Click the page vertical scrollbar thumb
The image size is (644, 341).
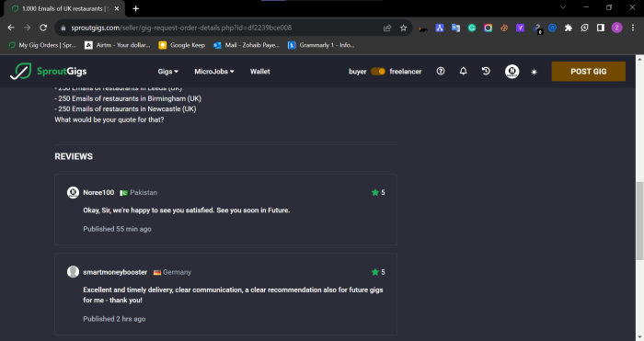tap(639, 221)
